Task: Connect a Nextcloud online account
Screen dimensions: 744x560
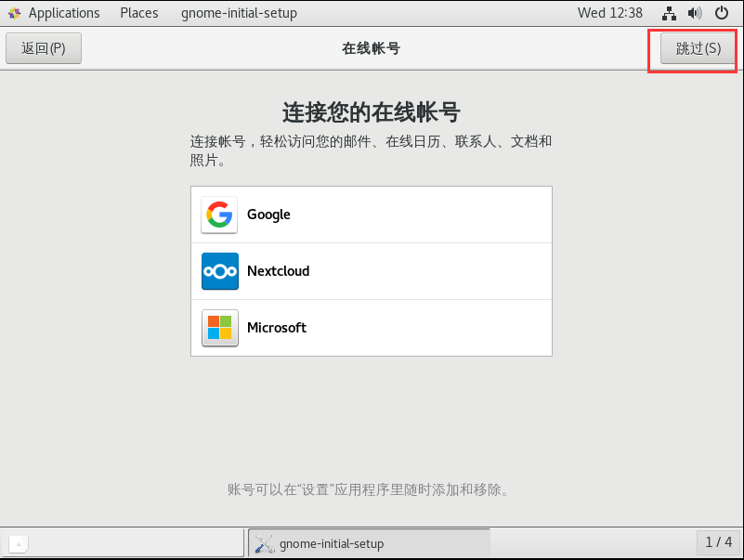Action: [372, 271]
